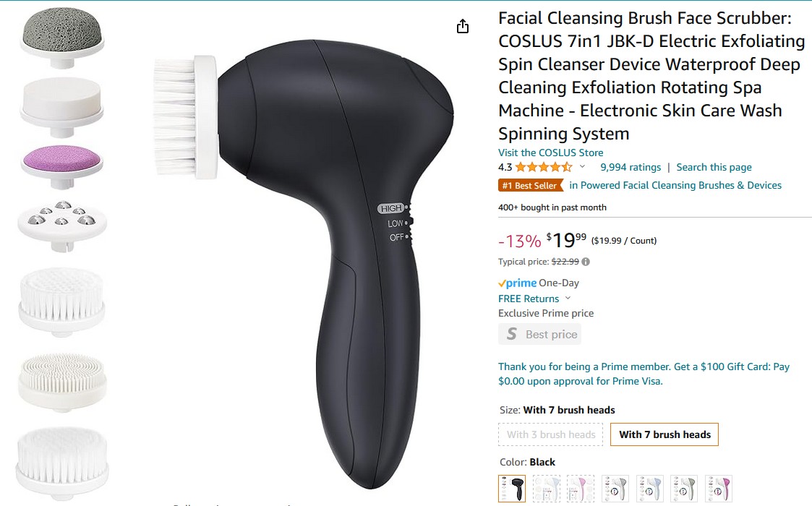The image size is (812, 506).
Task: Click the info icon beside typical price
Action: (586, 262)
